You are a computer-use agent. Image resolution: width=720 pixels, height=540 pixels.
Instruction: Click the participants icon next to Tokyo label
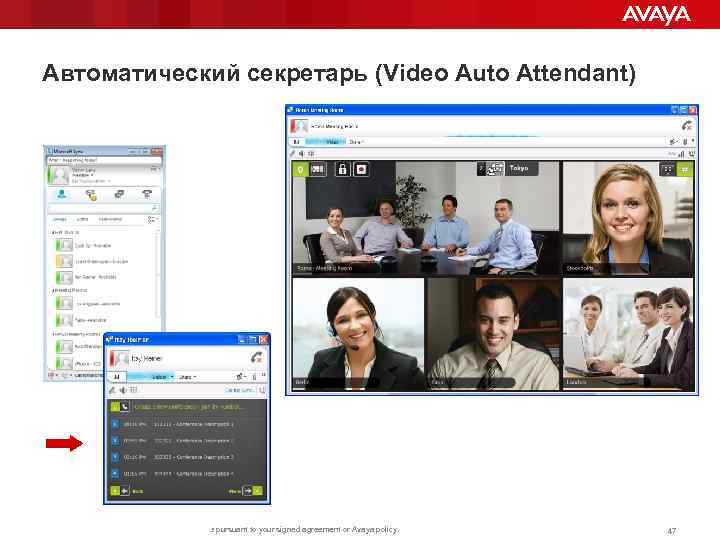click(x=495, y=169)
